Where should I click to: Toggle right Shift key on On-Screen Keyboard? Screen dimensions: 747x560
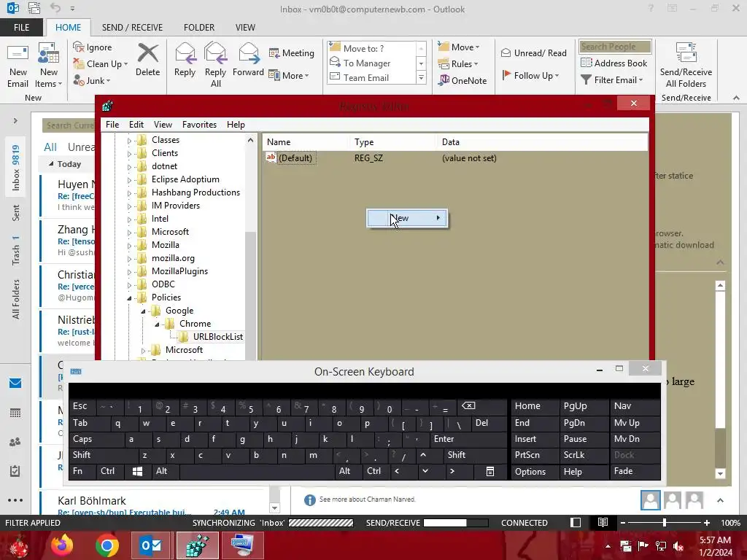click(475, 455)
